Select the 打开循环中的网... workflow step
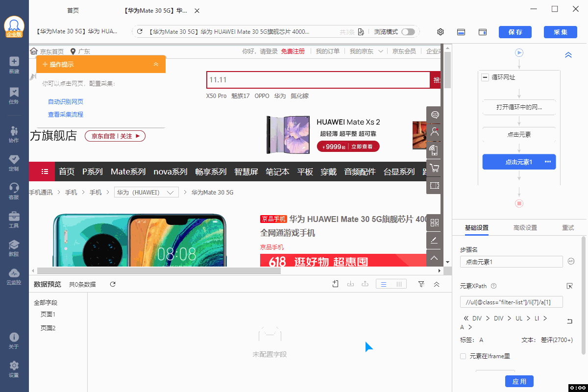This screenshot has width=588, height=392. [519, 107]
